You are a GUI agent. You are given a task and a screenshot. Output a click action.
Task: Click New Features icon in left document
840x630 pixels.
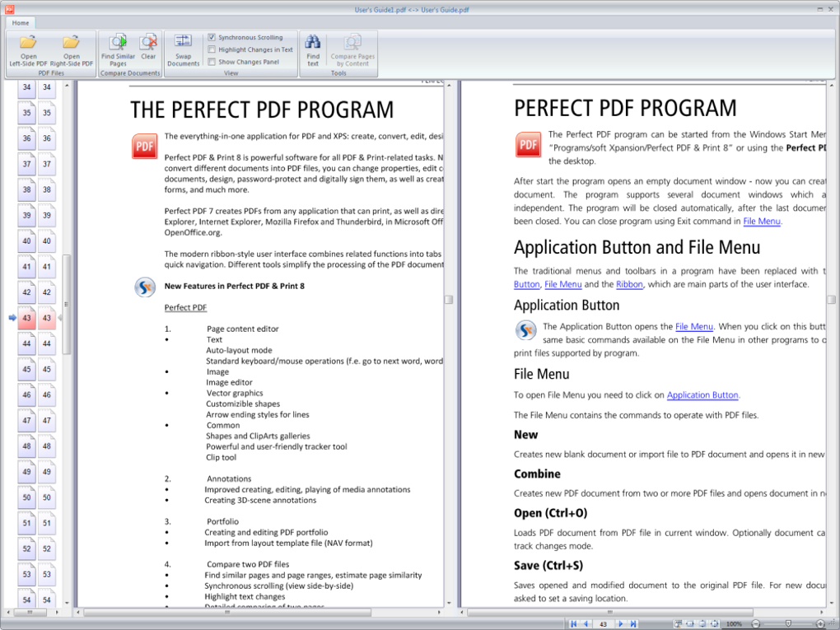click(145, 287)
